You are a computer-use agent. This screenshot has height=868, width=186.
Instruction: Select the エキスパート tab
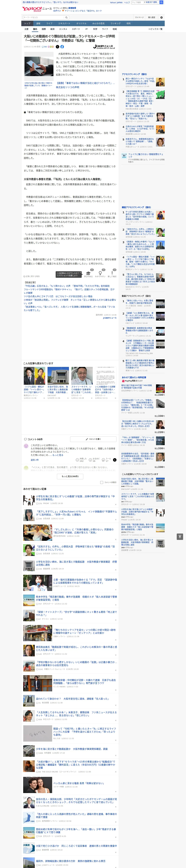click(64, 24)
